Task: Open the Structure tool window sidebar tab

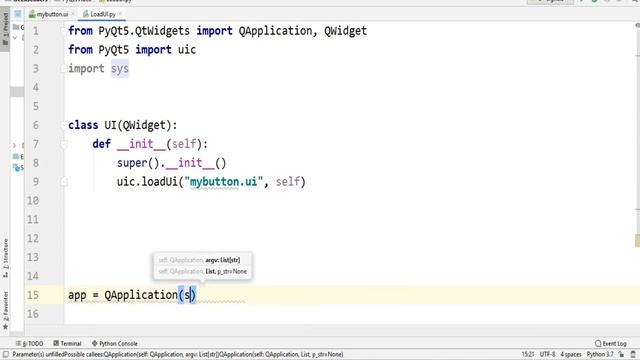Action: coord(5,258)
